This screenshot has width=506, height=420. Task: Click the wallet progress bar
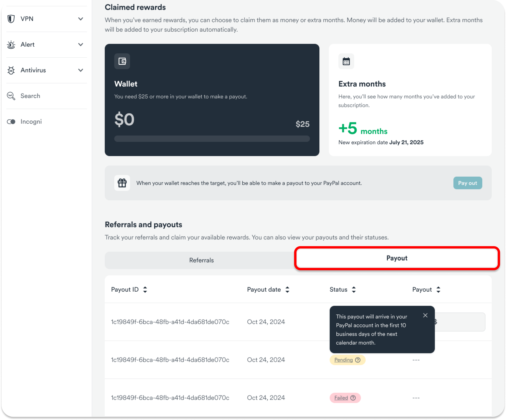coord(212,139)
